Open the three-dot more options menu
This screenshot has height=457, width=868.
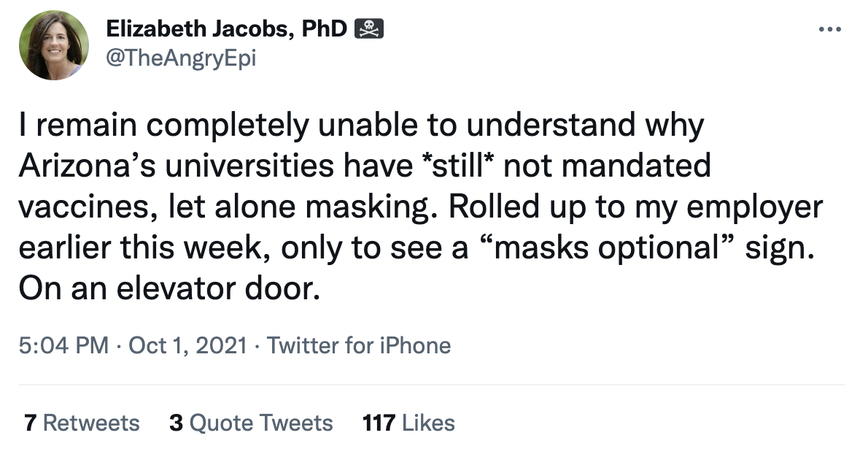pyautogui.click(x=829, y=30)
